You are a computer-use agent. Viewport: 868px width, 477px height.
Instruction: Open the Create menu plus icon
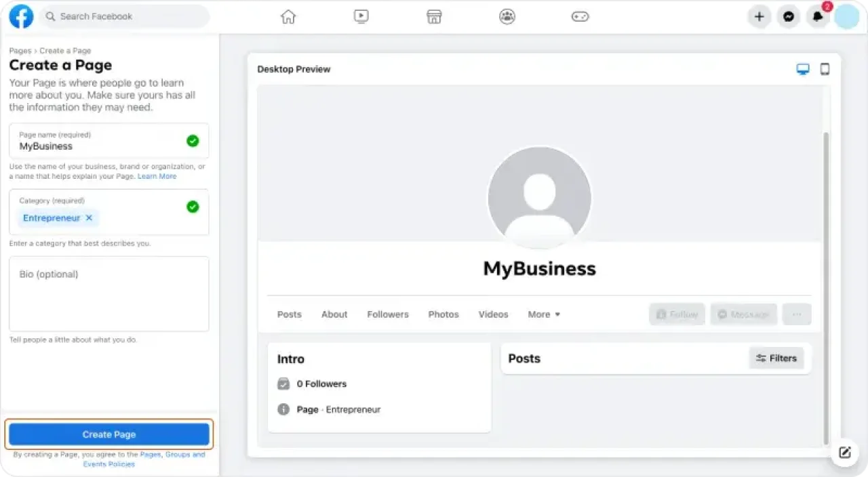click(759, 16)
